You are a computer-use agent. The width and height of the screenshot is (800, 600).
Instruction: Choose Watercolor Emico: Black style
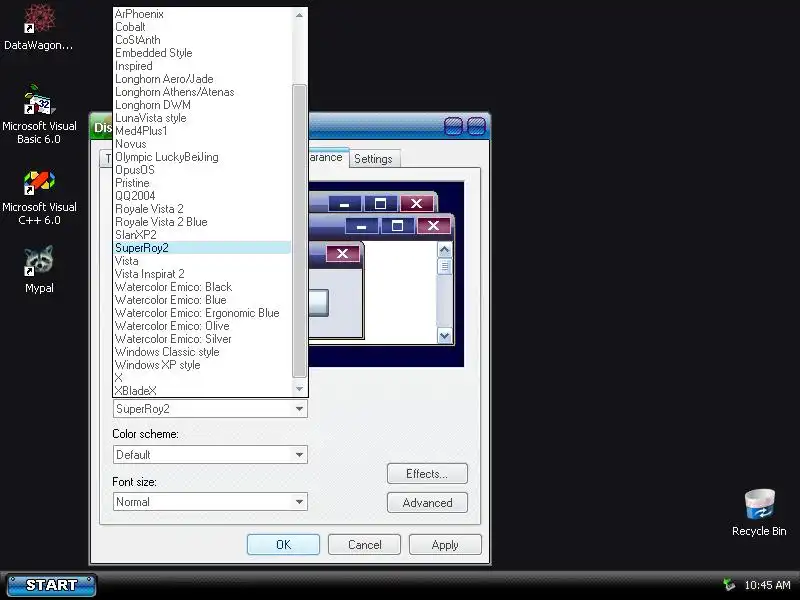(x=202, y=287)
